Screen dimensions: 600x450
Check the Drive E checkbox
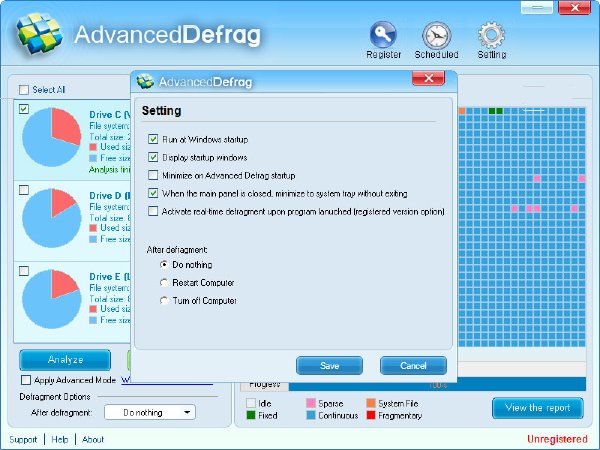(x=24, y=271)
